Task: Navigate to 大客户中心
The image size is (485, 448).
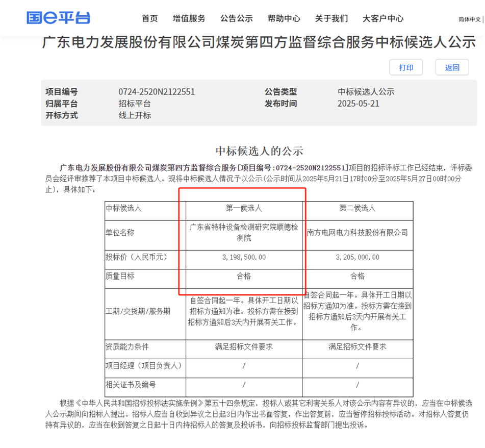Action: pyautogui.click(x=383, y=18)
